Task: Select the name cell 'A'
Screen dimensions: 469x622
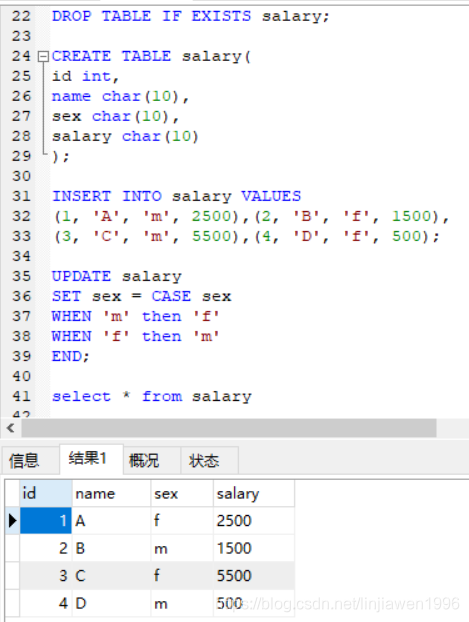Action: [111, 520]
